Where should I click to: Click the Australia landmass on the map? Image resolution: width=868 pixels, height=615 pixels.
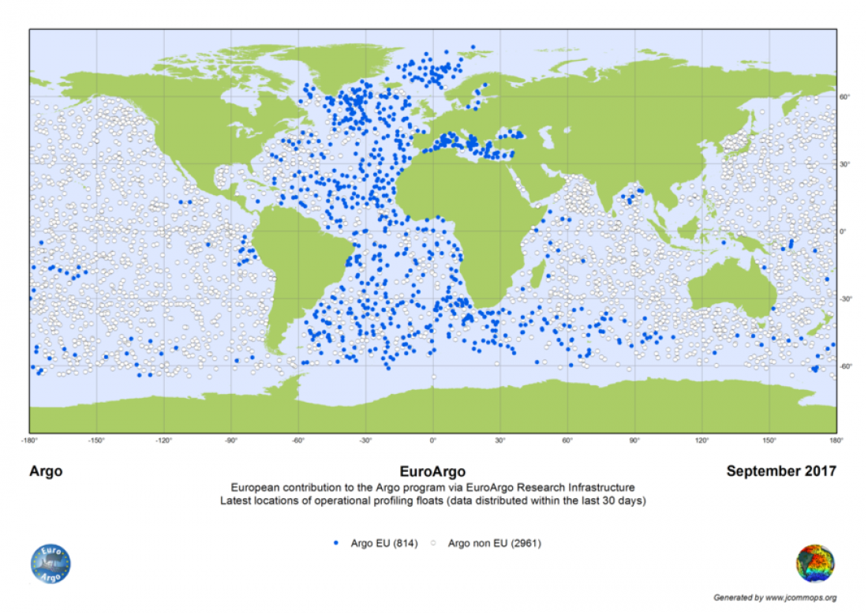click(x=731, y=288)
